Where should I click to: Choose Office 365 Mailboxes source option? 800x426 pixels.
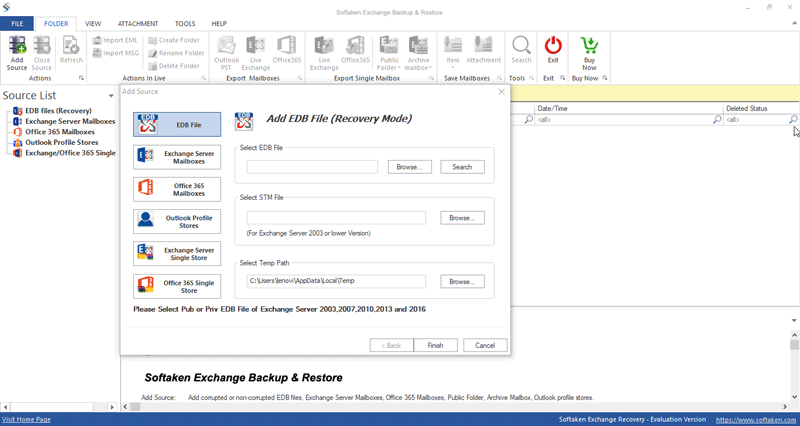click(x=177, y=189)
